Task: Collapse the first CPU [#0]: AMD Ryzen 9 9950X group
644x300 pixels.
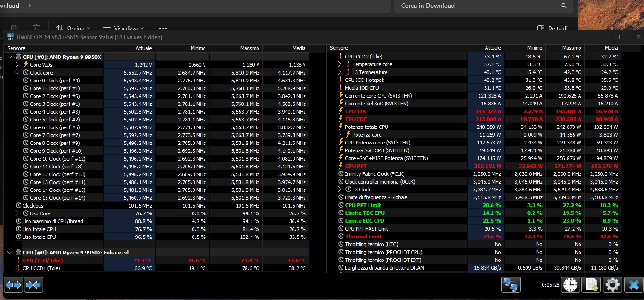Action: 10,57
